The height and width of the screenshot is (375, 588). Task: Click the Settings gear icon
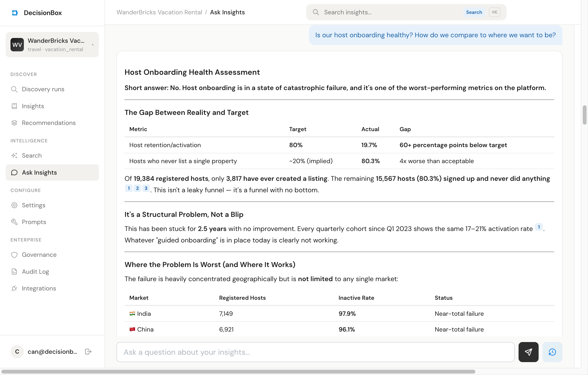tap(14, 205)
